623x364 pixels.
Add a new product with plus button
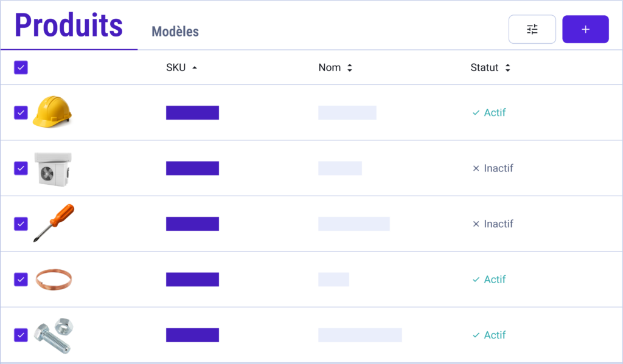tap(585, 29)
